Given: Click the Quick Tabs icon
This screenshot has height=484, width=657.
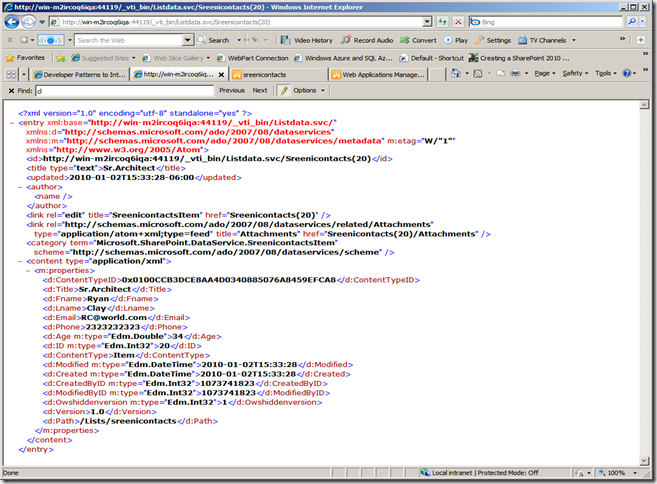Looking at the screenshot, I should pyautogui.click(x=11, y=75).
